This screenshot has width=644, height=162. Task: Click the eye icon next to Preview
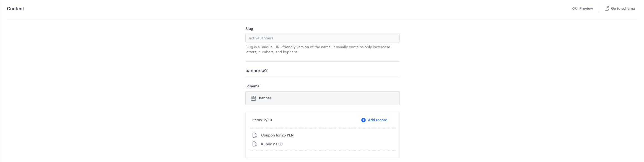coord(575,9)
